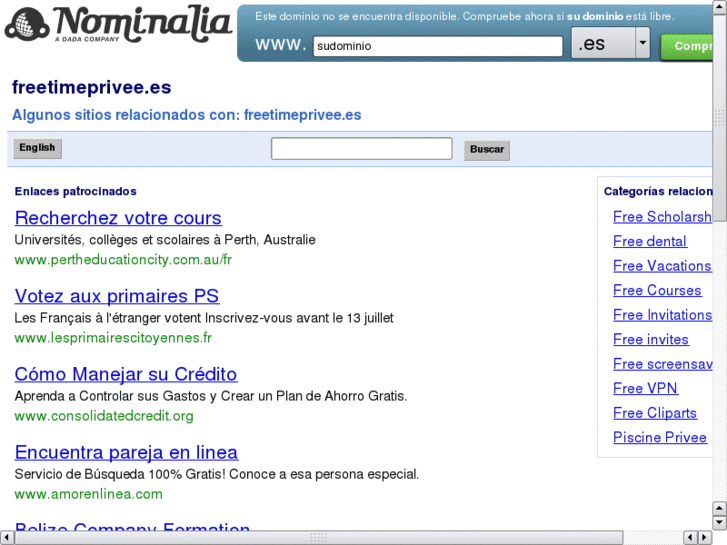
Task: Open the Free VPN category link
Action: click(645, 388)
